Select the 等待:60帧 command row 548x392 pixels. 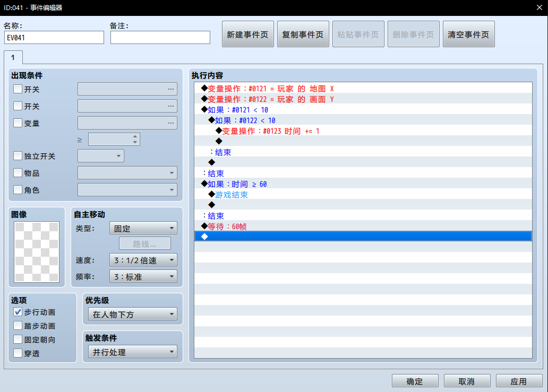coord(363,226)
